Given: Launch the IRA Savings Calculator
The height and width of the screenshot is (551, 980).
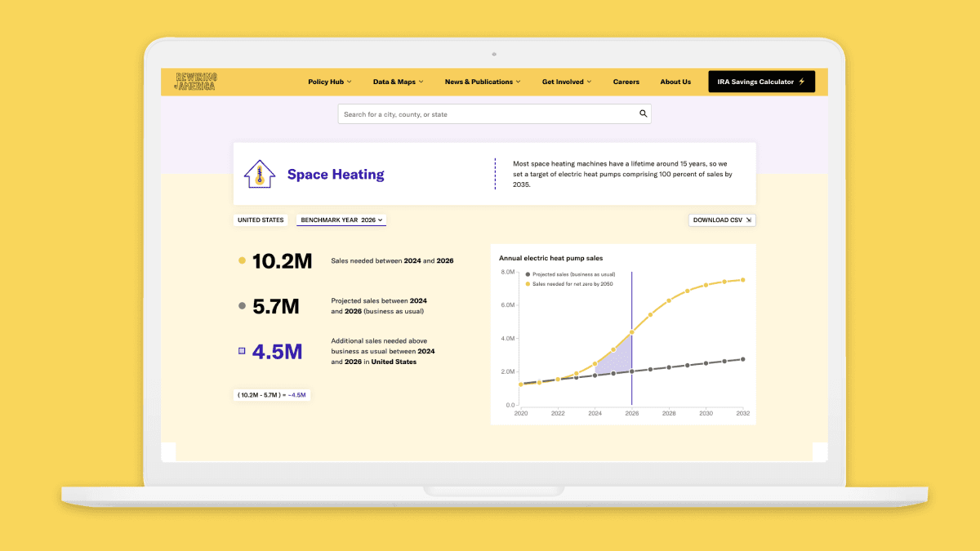Looking at the screenshot, I should tap(761, 82).
